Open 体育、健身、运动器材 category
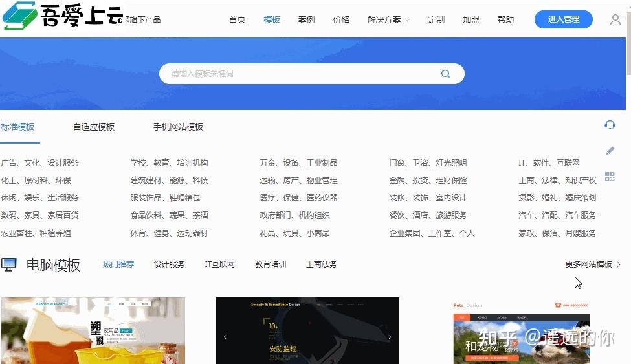This screenshot has height=364, width=631. click(169, 233)
